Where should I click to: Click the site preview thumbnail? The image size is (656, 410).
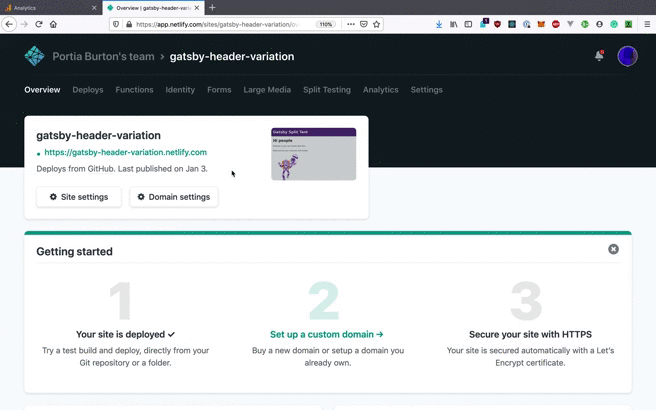(313, 154)
